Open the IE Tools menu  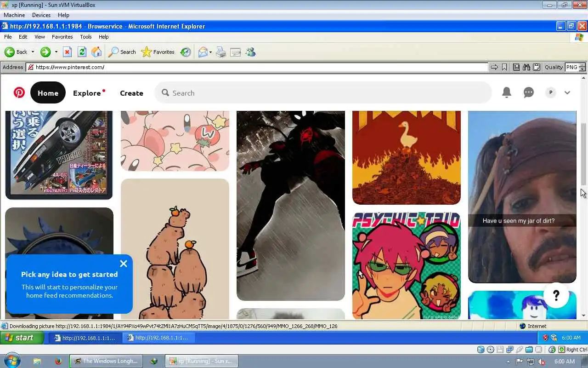point(86,37)
